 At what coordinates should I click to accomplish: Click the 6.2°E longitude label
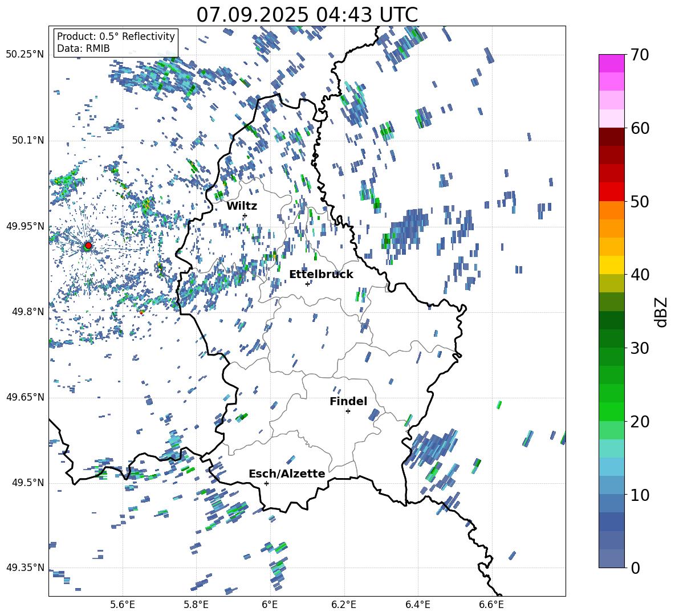(x=344, y=605)
